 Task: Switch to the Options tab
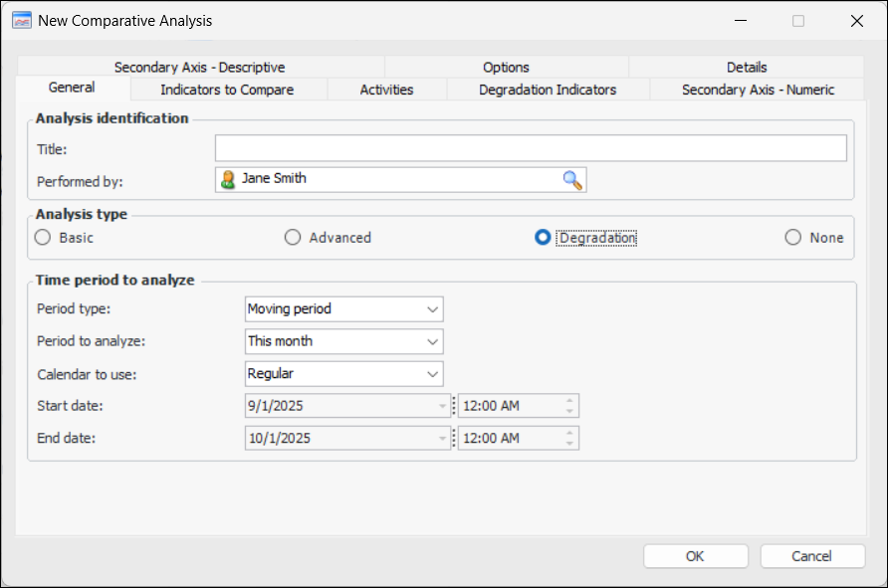click(x=506, y=67)
